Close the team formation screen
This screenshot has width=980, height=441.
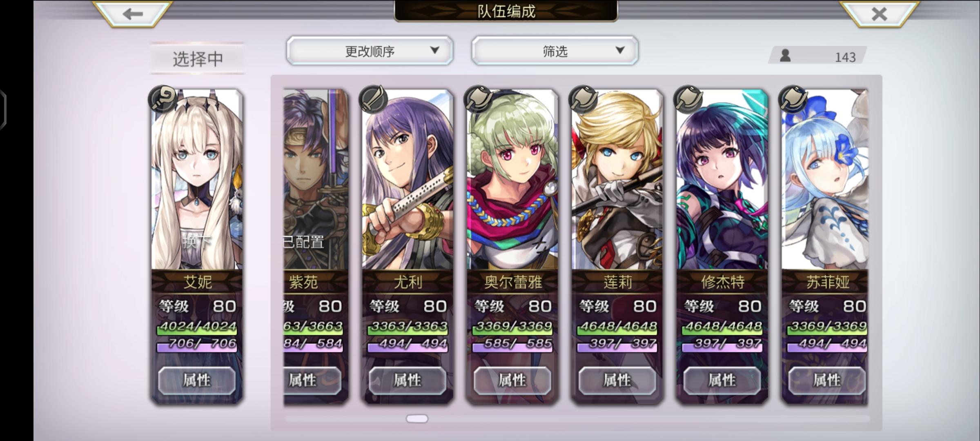[879, 14]
